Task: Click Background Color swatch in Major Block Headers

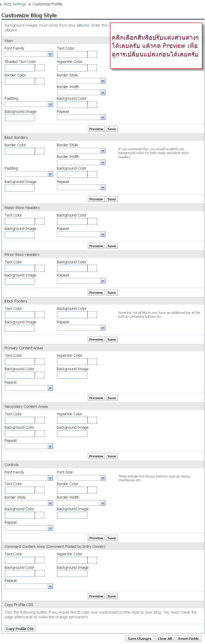Action: tap(92, 221)
